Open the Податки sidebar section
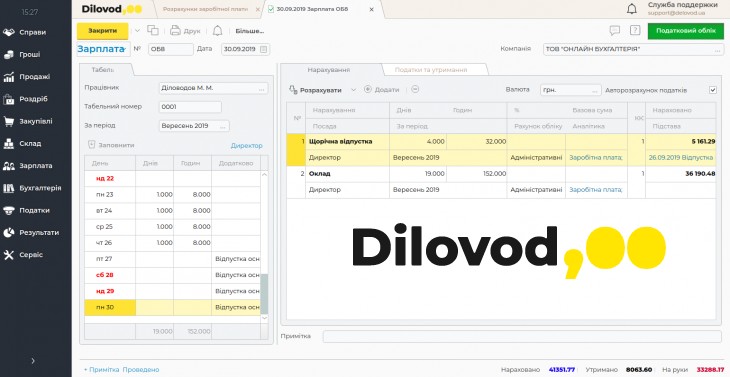The image size is (730, 377). tap(27, 210)
